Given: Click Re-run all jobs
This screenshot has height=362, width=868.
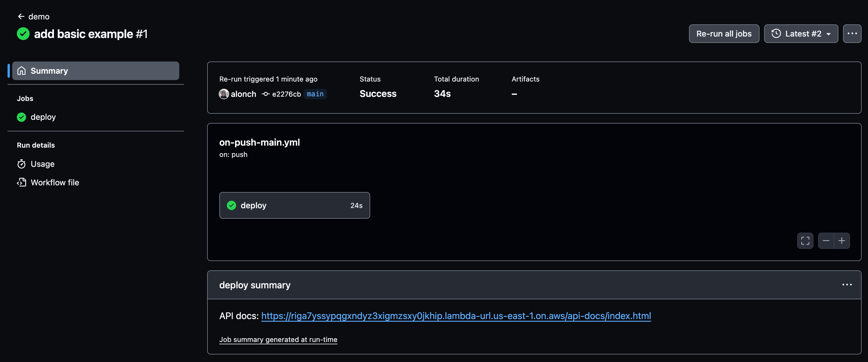Looking at the screenshot, I should pyautogui.click(x=724, y=33).
